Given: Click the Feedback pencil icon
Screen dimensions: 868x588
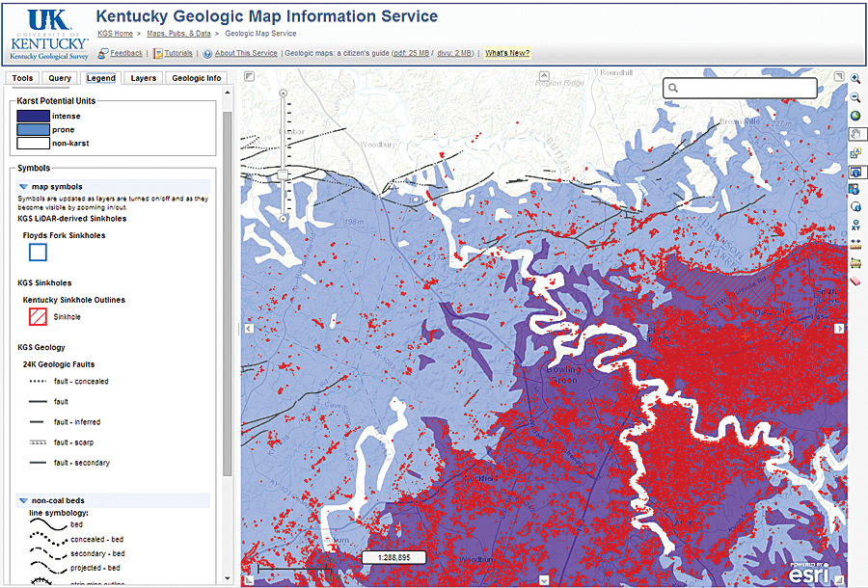Looking at the screenshot, I should tap(103, 53).
